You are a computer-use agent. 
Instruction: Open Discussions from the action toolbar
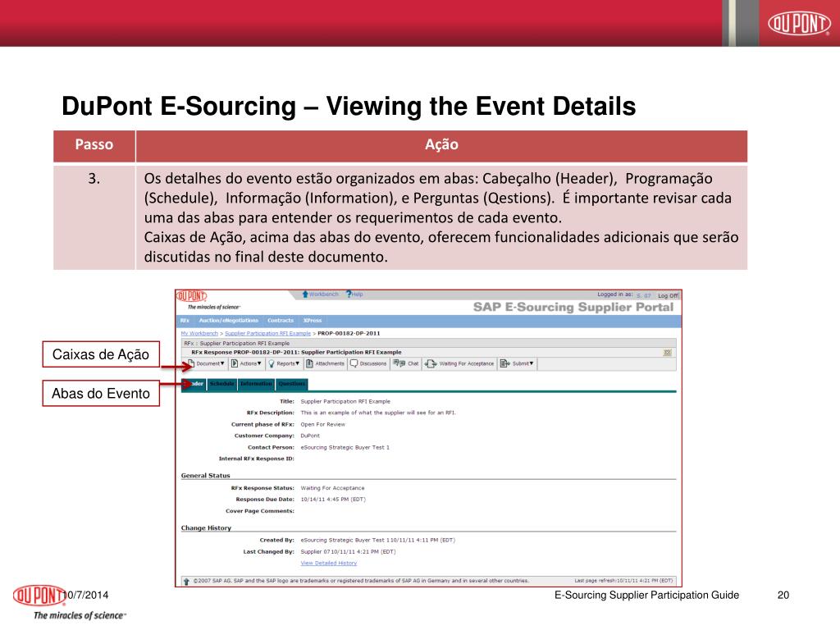coord(368,363)
